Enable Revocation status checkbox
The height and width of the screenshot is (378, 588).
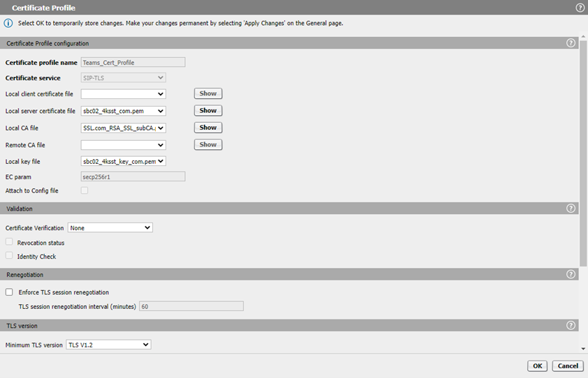(9, 242)
